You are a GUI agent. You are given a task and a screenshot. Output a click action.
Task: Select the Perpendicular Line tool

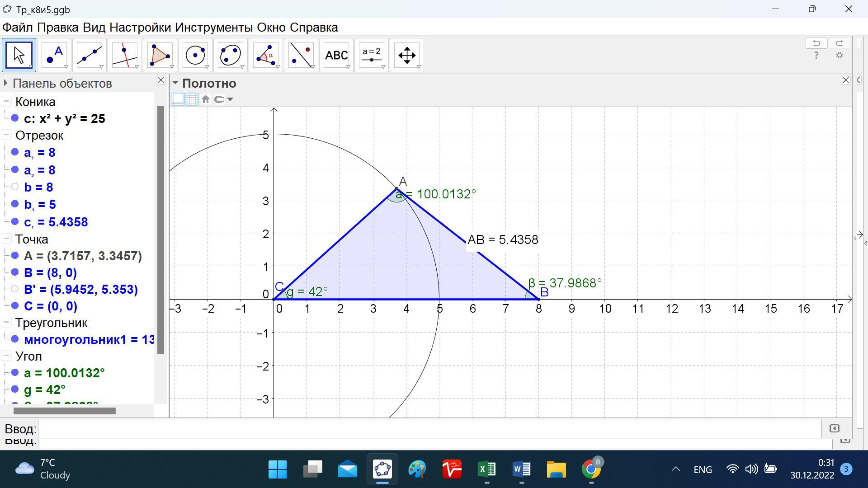[125, 55]
